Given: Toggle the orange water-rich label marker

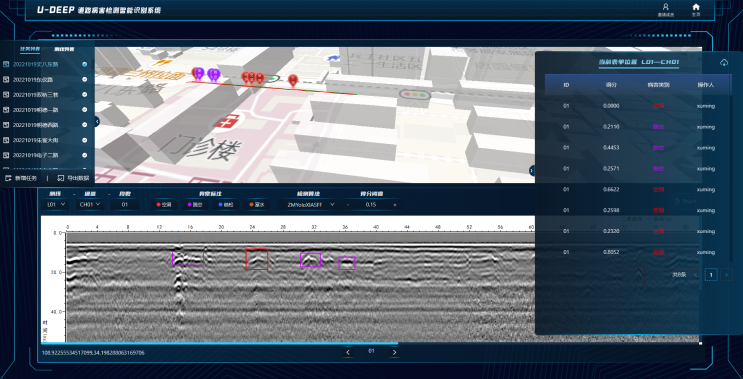Looking at the screenshot, I should click(x=258, y=205).
